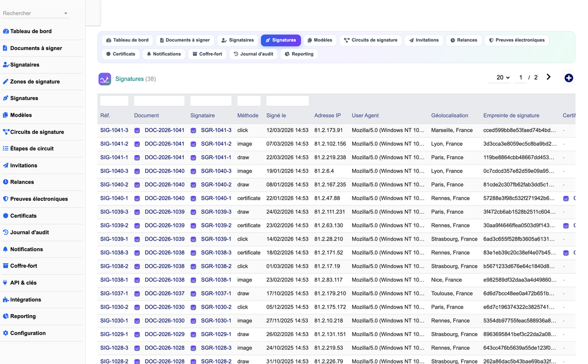Click the page number field showing 1

520,77
